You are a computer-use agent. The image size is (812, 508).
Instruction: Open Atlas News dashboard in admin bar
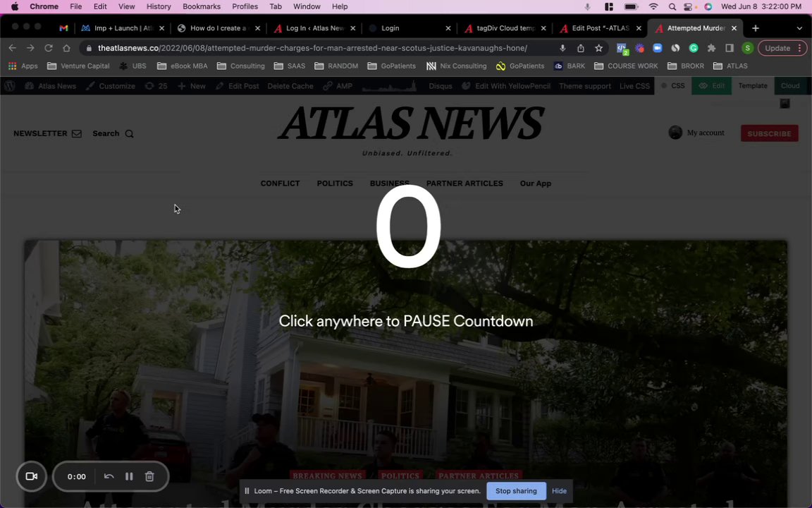(x=50, y=86)
